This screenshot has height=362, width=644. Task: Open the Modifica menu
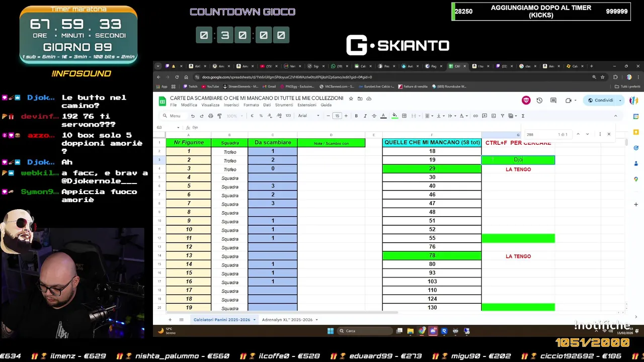pos(189,105)
